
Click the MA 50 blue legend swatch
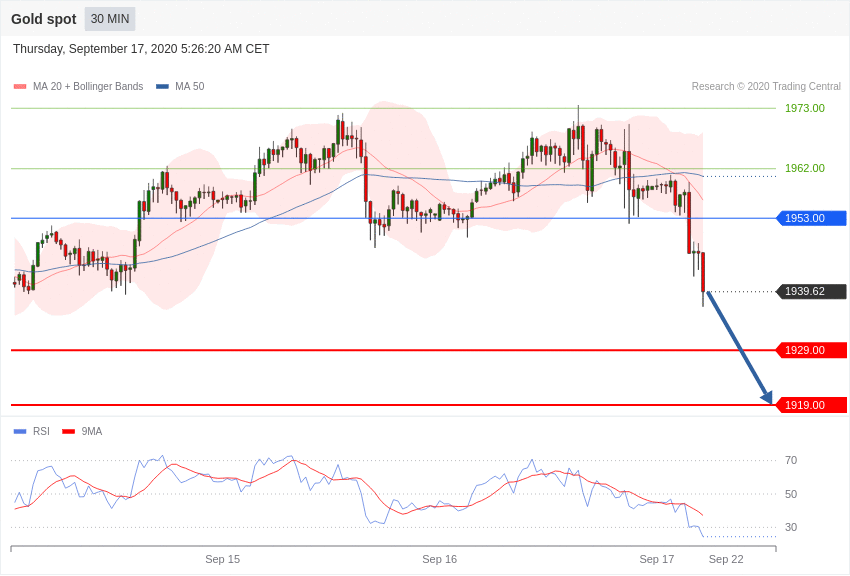point(162,87)
